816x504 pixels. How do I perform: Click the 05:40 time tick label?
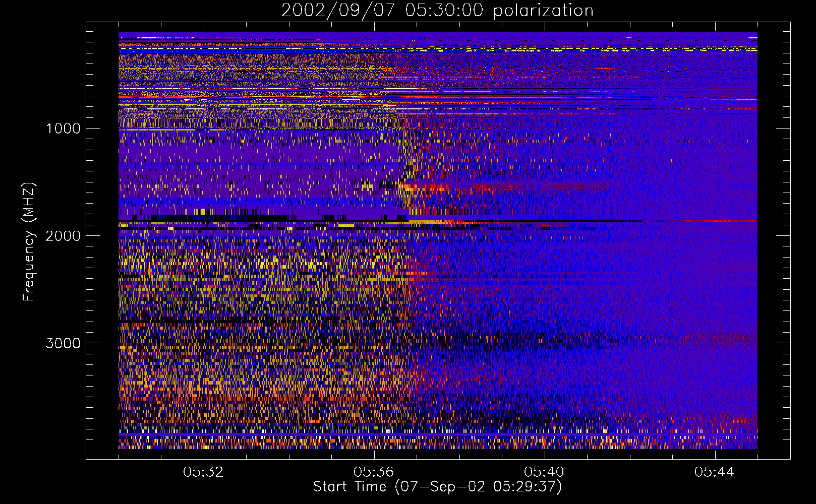(x=544, y=472)
